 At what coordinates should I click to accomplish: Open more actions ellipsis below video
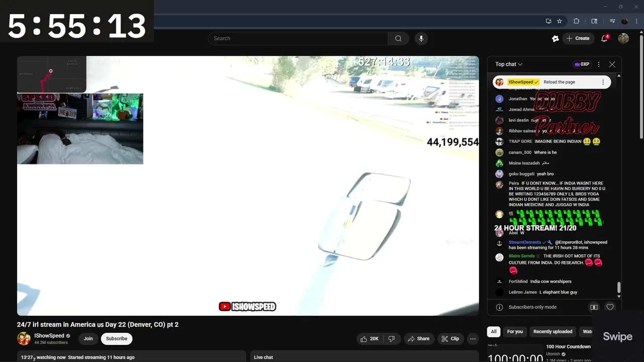click(x=473, y=339)
